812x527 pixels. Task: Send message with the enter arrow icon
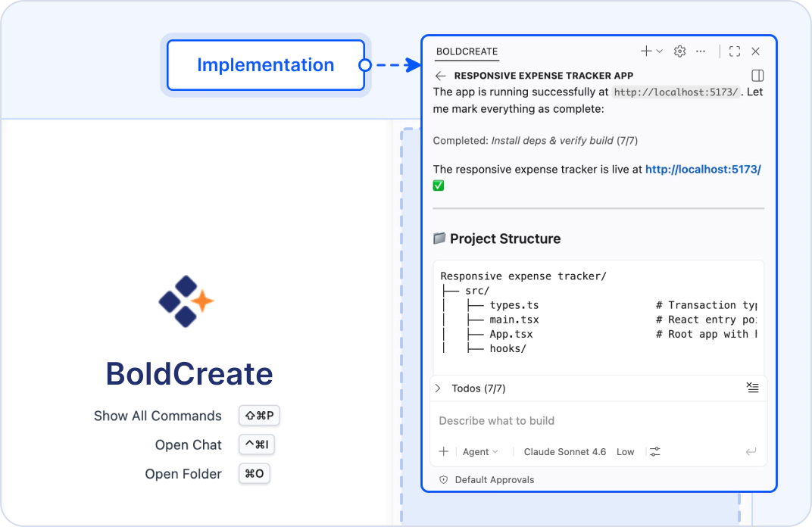coord(751,451)
